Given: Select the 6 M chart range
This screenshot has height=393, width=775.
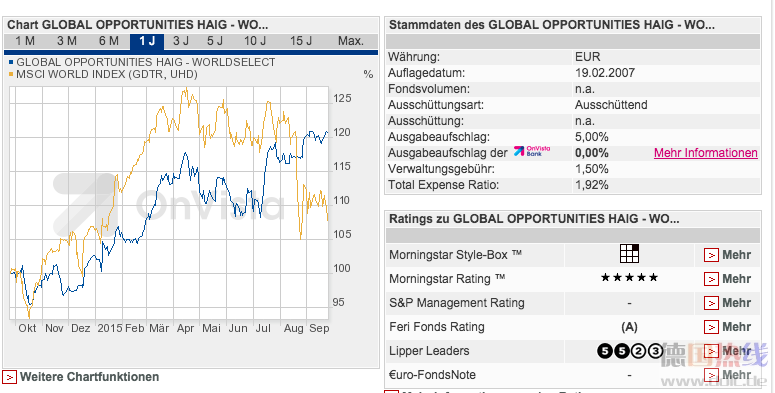Looking at the screenshot, I should (x=109, y=41).
